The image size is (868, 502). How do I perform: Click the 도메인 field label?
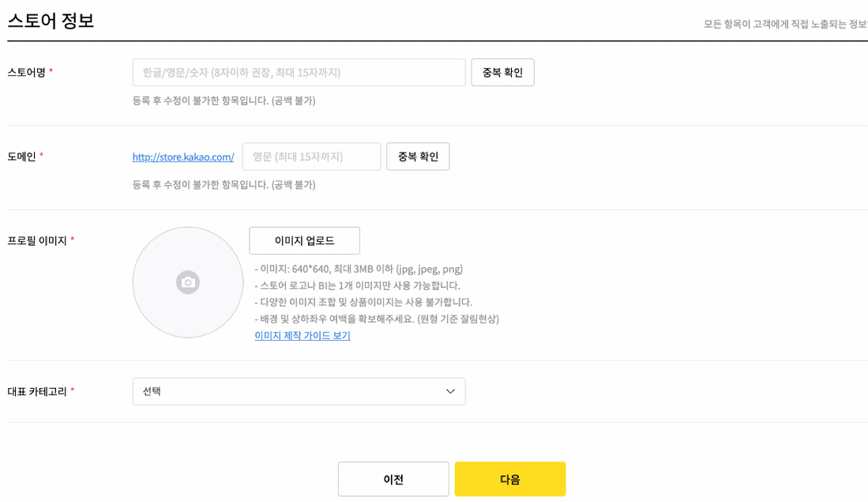[22, 156]
